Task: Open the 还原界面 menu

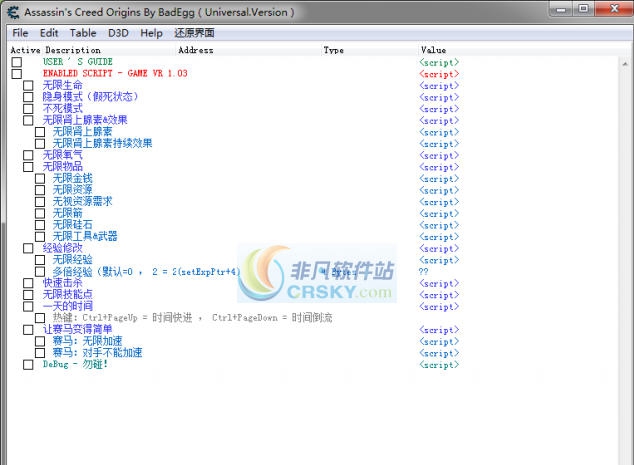Action: [x=194, y=33]
